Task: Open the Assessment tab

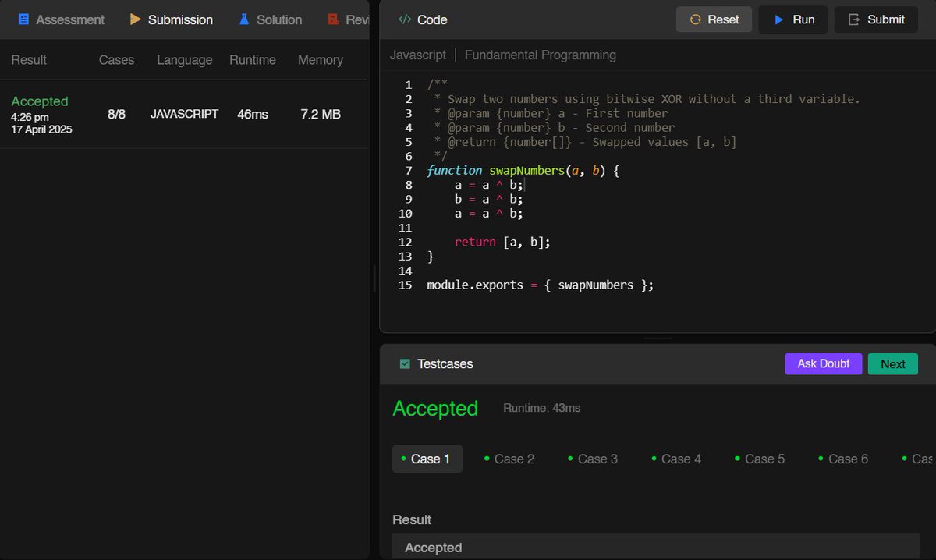Action: tap(60, 19)
